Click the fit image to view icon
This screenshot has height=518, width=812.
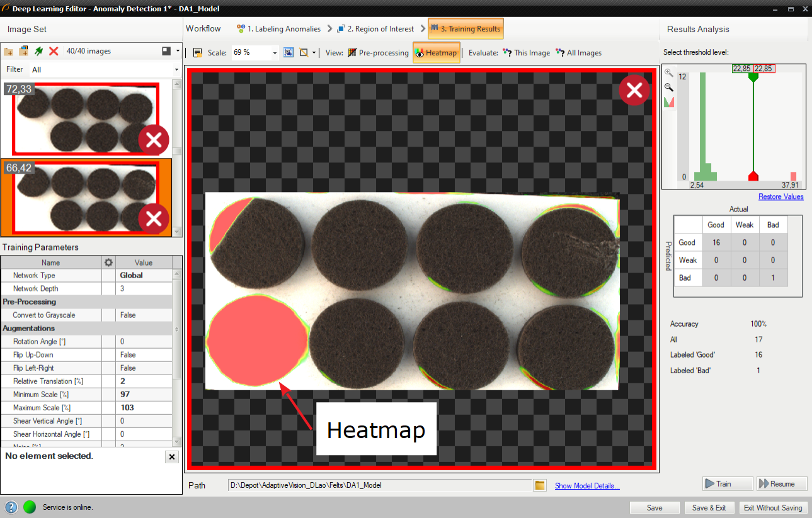pyautogui.click(x=289, y=53)
